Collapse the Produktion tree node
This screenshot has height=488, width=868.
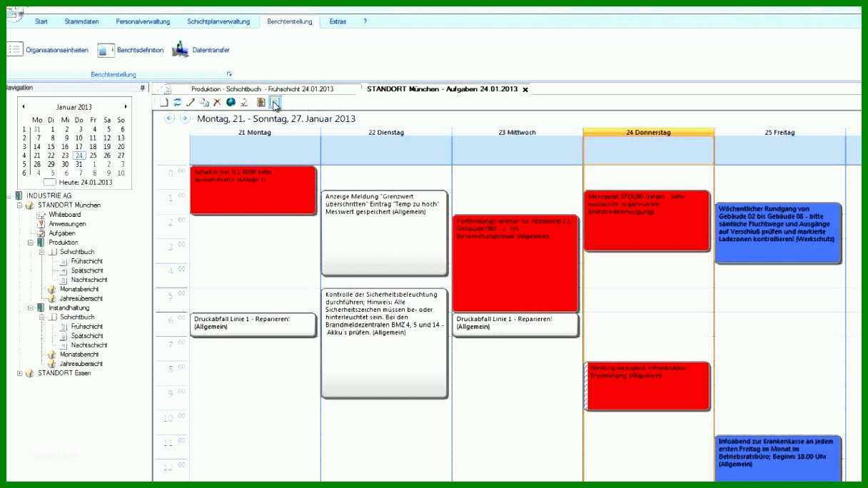click(31, 243)
